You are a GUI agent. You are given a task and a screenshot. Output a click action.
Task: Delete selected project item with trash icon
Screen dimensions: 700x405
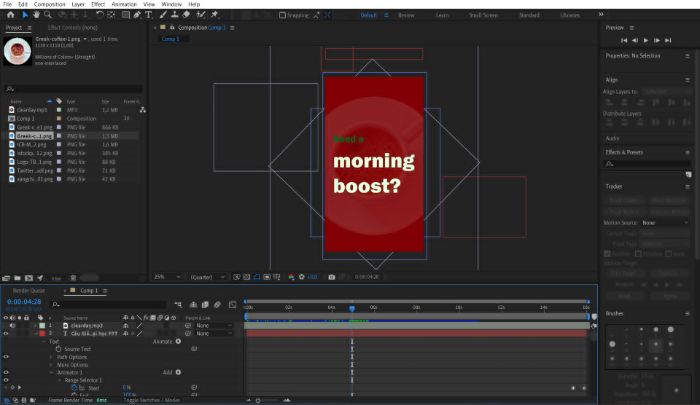point(73,278)
